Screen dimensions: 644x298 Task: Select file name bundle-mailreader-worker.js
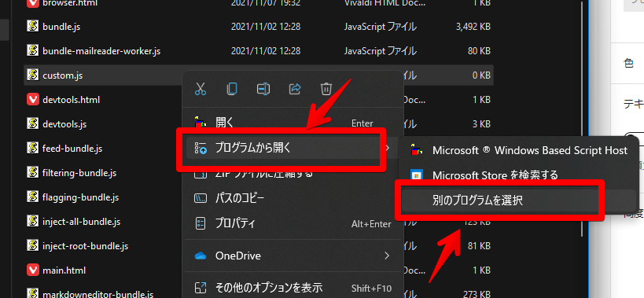click(x=101, y=51)
